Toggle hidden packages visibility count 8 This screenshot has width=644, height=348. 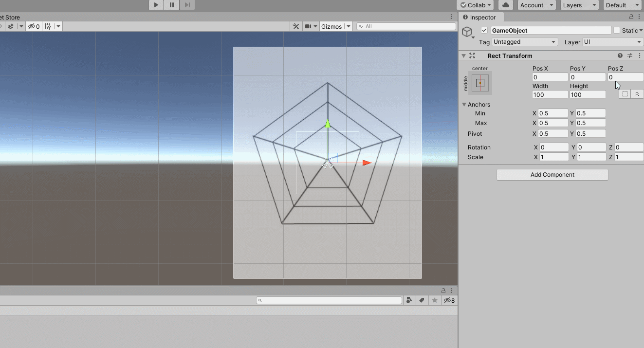(x=449, y=300)
